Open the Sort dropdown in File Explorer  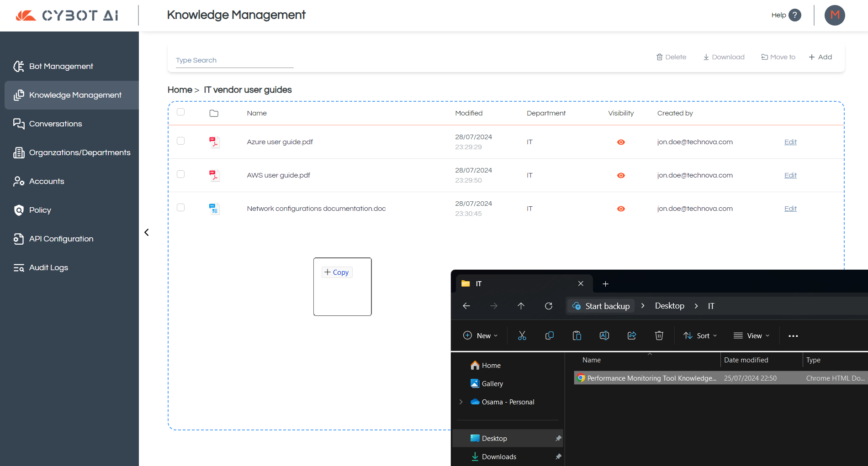(699, 335)
